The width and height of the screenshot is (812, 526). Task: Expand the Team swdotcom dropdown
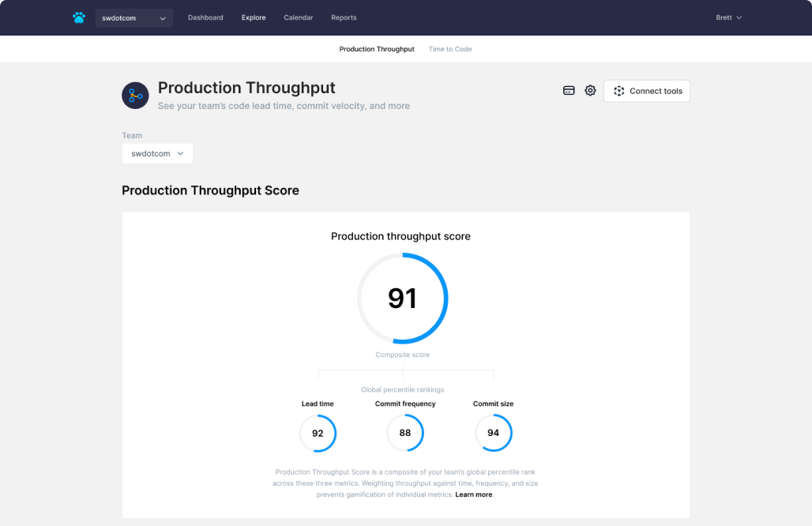(x=157, y=154)
